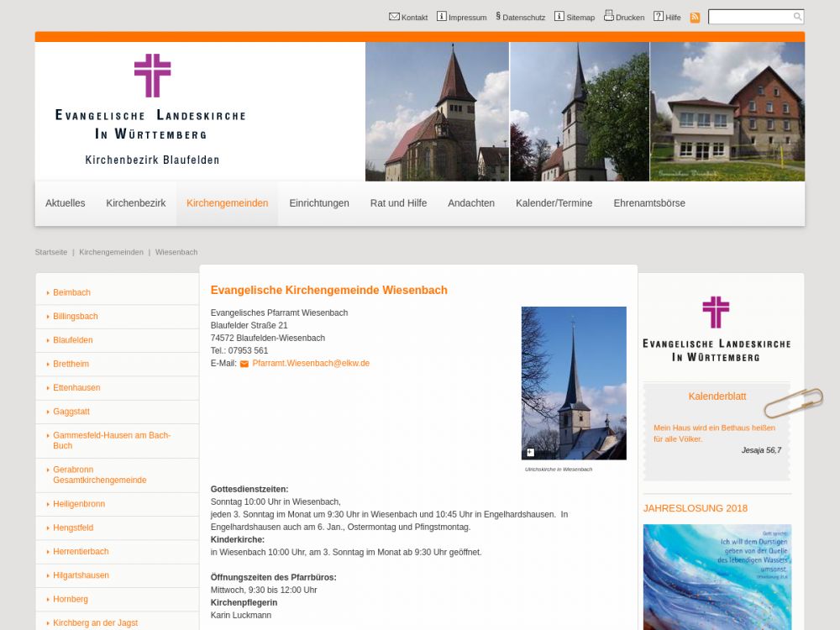Click the purple cross logo in the header
Screen dimensions: 840x630
pos(152,76)
